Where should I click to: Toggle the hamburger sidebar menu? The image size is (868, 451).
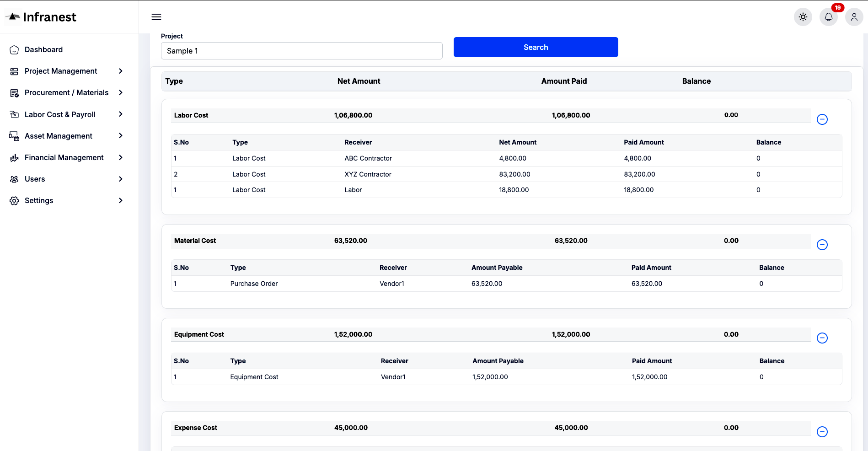pos(156,17)
